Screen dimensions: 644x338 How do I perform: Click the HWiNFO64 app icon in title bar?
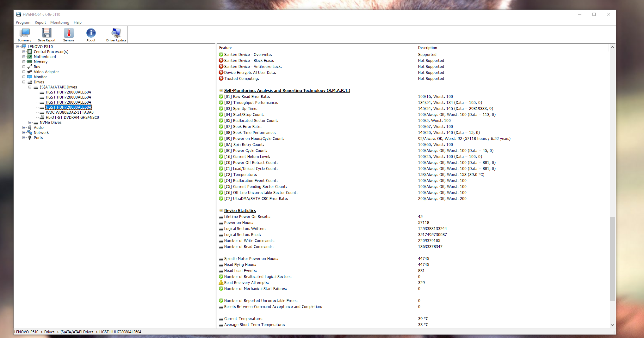(x=19, y=14)
